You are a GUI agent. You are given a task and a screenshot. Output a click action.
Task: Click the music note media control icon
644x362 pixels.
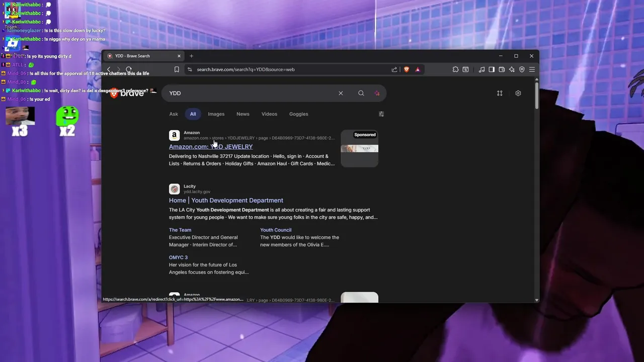tap(481, 69)
